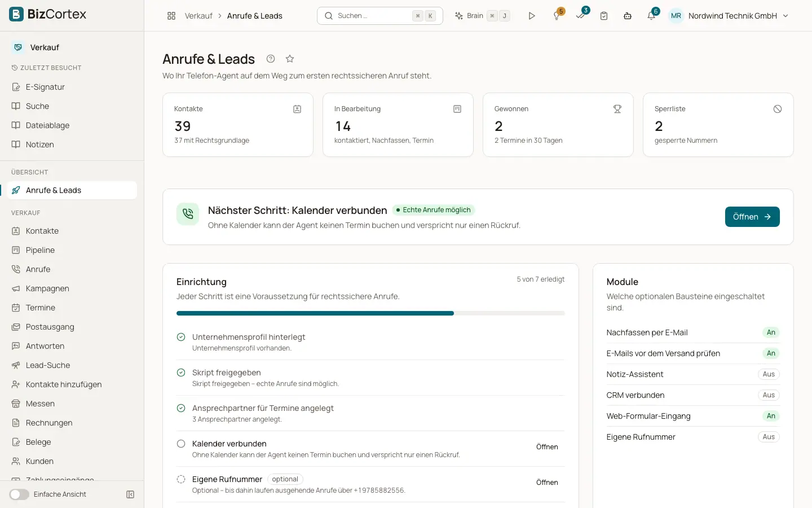Open the clipboard tasks icon
The image size is (812, 508).
pyautogui.click(x=604, y=16)
